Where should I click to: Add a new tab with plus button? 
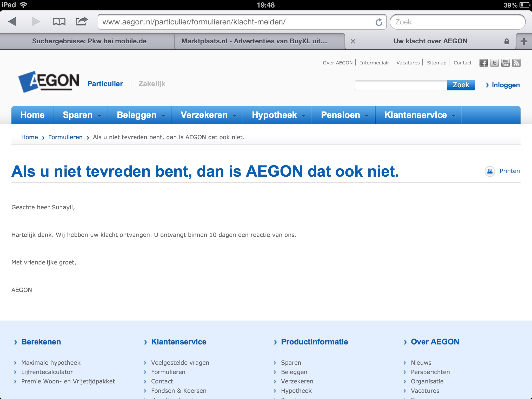(524, 41)
